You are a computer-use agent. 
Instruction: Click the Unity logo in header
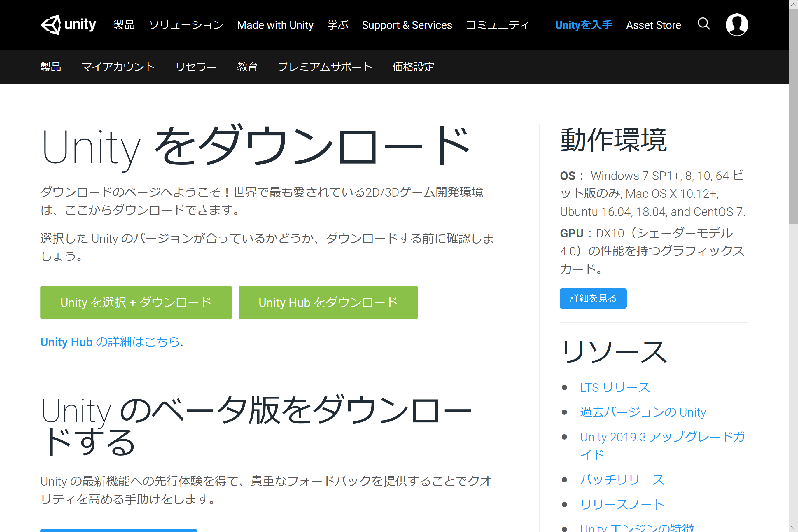68,25
